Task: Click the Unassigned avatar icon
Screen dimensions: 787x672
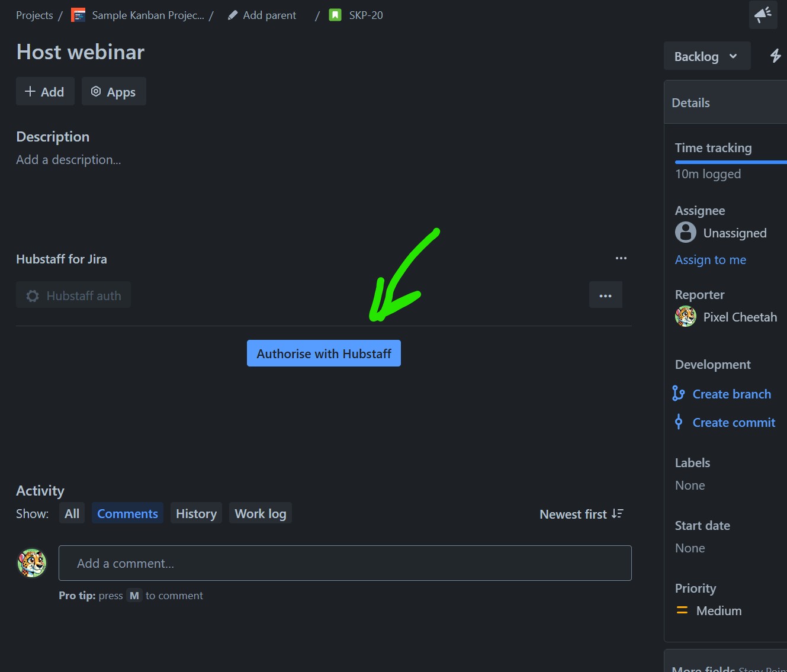Action: (686, 232)
